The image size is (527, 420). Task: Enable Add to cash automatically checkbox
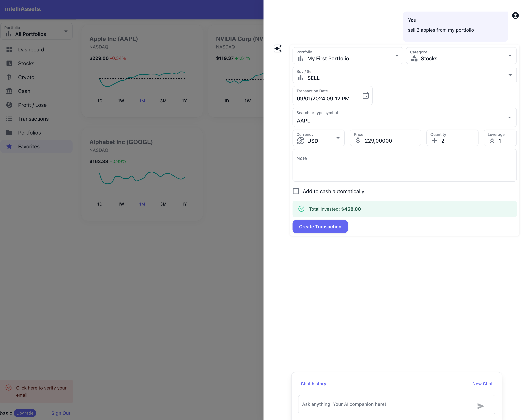pyautogui.click(x=296, y=191)
